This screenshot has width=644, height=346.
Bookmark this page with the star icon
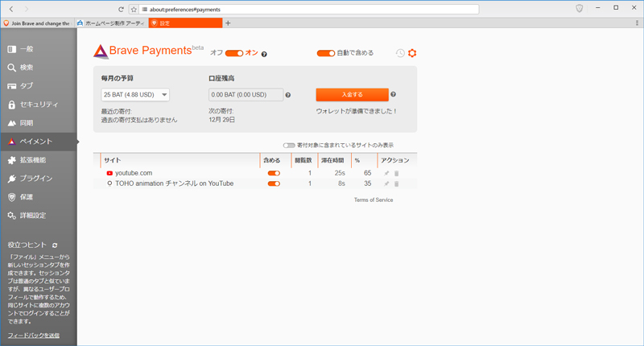[134, 9]
